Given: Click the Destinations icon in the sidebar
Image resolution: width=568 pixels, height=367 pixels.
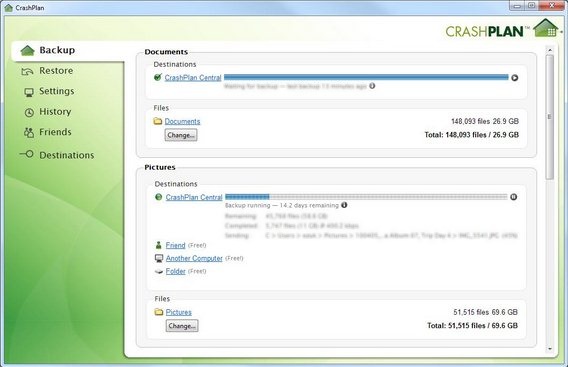Looking at the screenshot, I should [26, 154].
